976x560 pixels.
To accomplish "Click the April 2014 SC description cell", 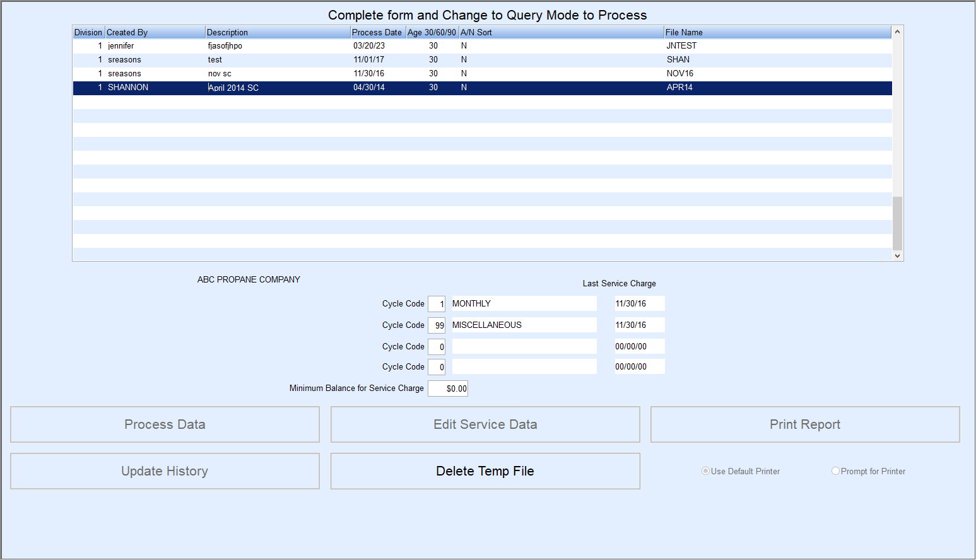I will (x=233, y=88).
